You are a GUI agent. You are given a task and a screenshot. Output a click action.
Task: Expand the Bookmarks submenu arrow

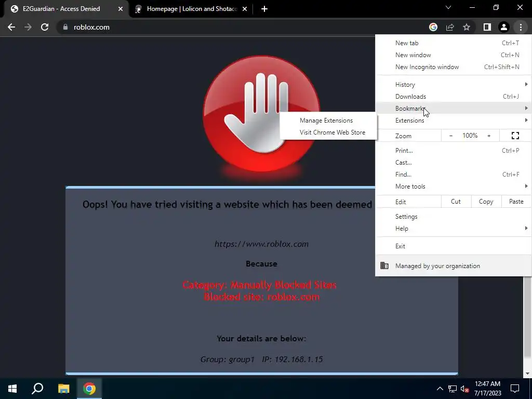pyautogui.click(x=526, y=108)
